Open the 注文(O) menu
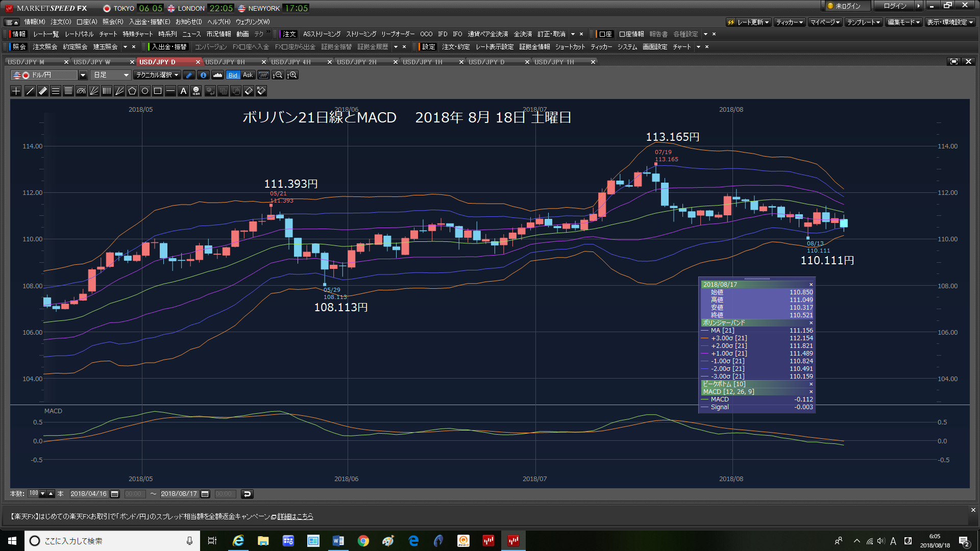Image resolution: width=980 pixels, height=551 pixels. pyautogui.click(x=61, y=22)
